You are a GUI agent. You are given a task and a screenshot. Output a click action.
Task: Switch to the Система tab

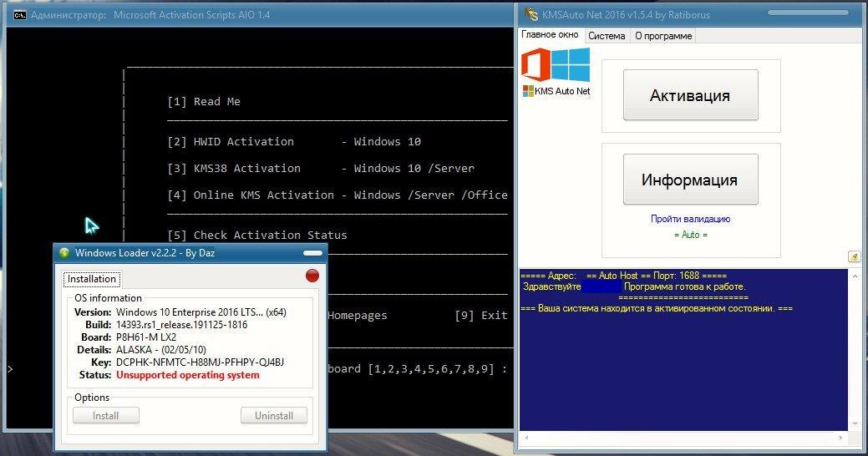[606, 36]
